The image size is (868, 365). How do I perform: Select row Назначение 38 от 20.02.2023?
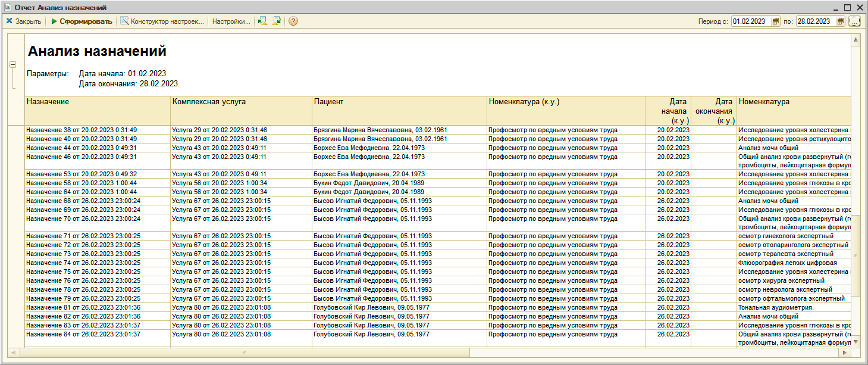[x=82, y=130]
